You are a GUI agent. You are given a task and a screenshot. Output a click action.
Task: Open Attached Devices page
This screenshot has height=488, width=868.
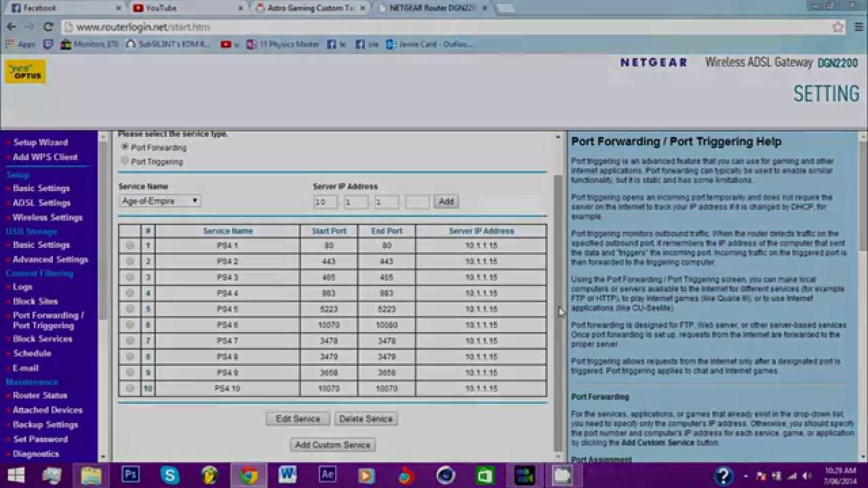pos(47,410)
